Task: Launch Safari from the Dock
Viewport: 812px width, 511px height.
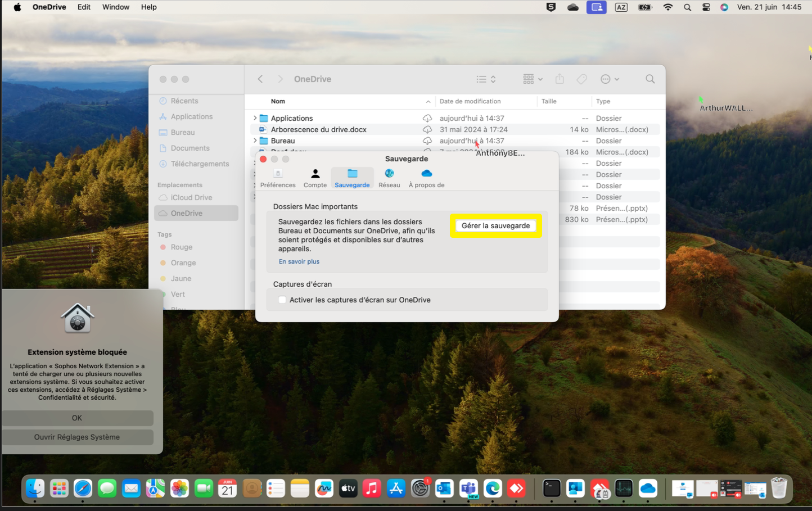Action: [83, 489]
